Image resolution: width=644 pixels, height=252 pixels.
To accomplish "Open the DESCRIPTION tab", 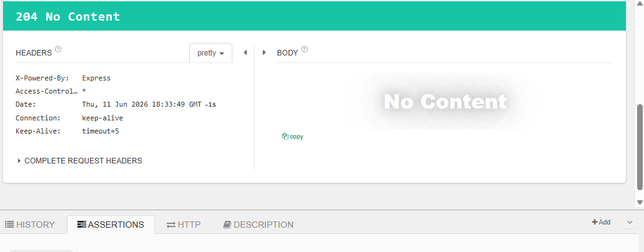I will coord(259,225).
